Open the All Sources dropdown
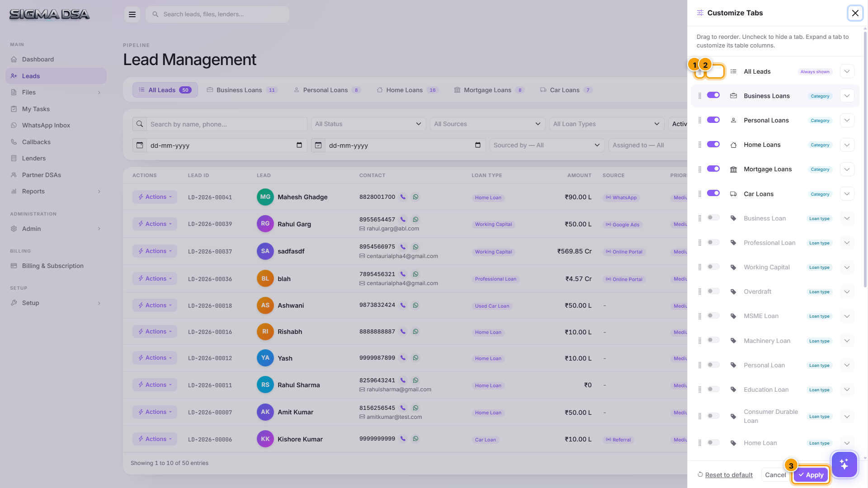868x488 pixels. (x=487, y=124)
